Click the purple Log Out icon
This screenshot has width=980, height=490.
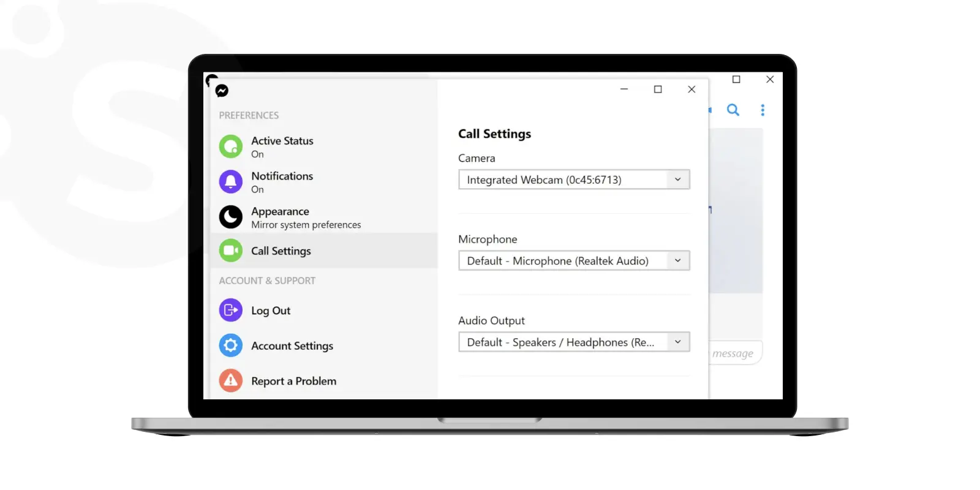[231, 311]
